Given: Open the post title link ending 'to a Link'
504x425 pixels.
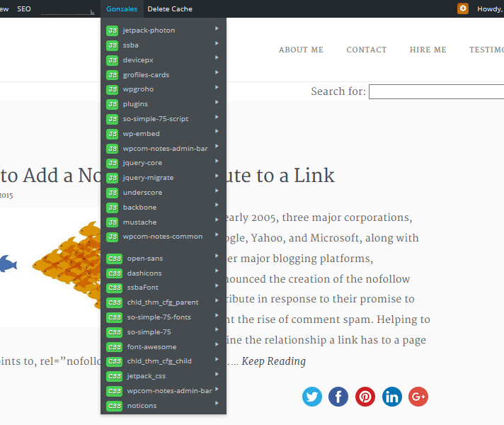Looking at the screenshot, I should click(x=167, y=176).
